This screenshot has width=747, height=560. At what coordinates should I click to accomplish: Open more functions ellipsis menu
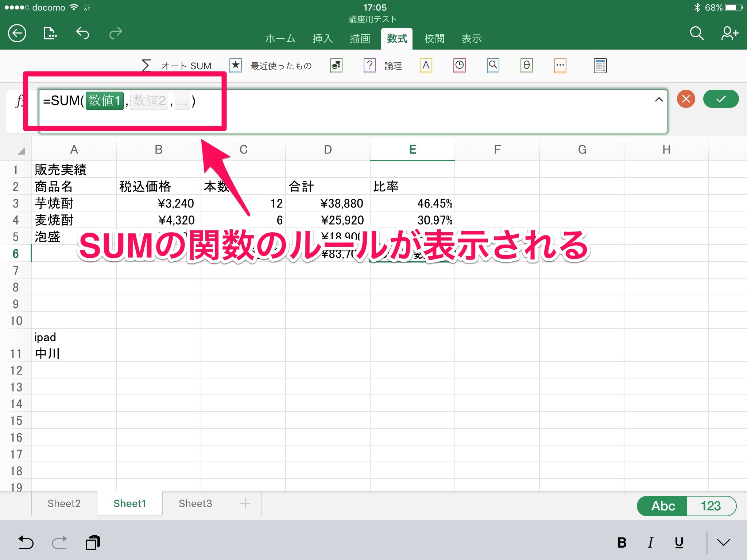click(x=560, y=66)
